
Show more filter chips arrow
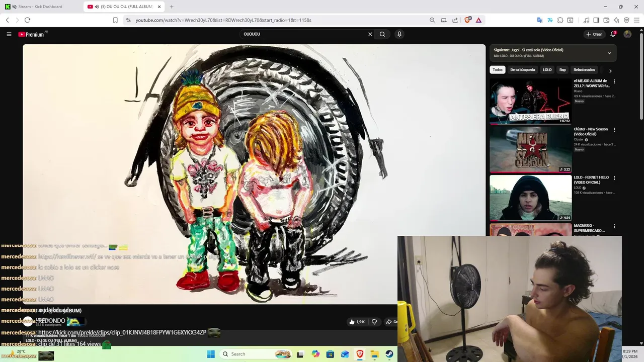point(610,71)
